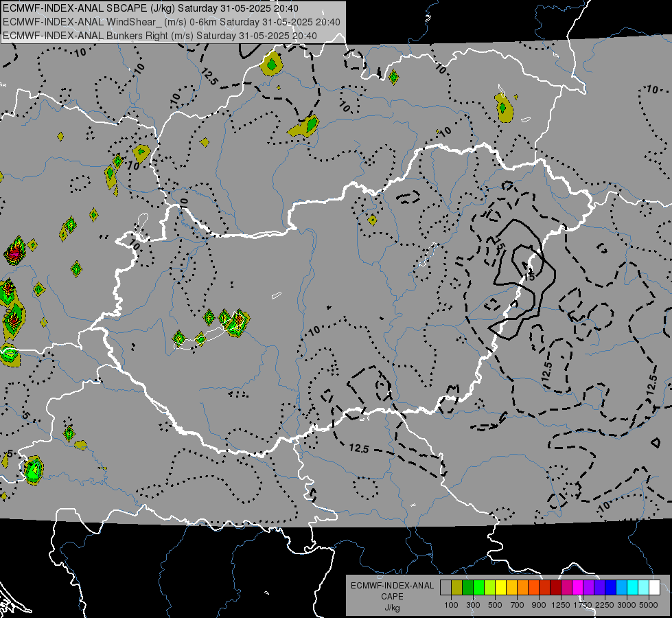Click the Bunkers Right (m/s) title line

160,36
